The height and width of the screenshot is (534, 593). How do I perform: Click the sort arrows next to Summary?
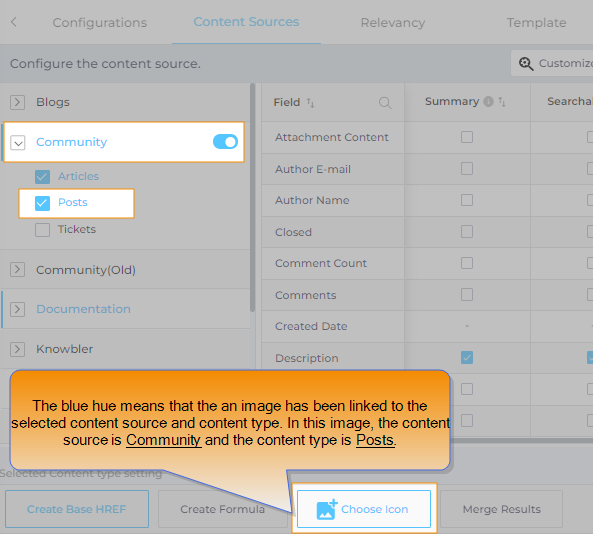[502, 101]
